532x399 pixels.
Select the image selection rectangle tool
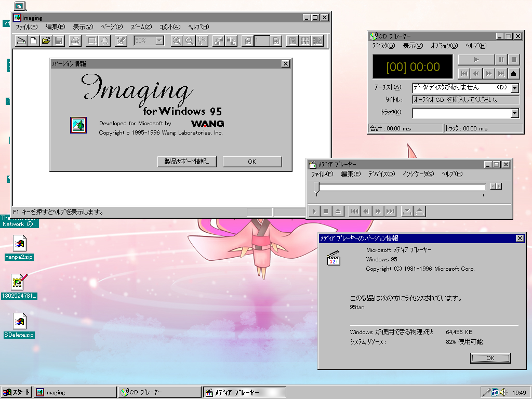[x=92, y=41]
